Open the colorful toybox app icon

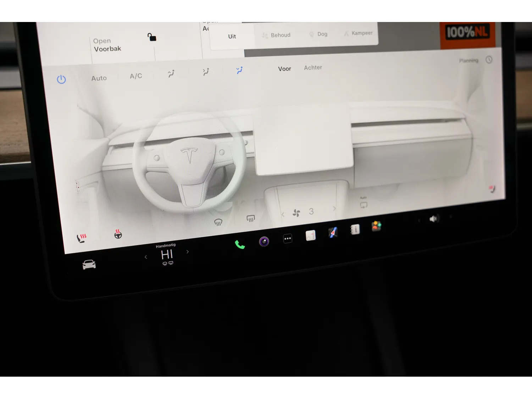376,226
